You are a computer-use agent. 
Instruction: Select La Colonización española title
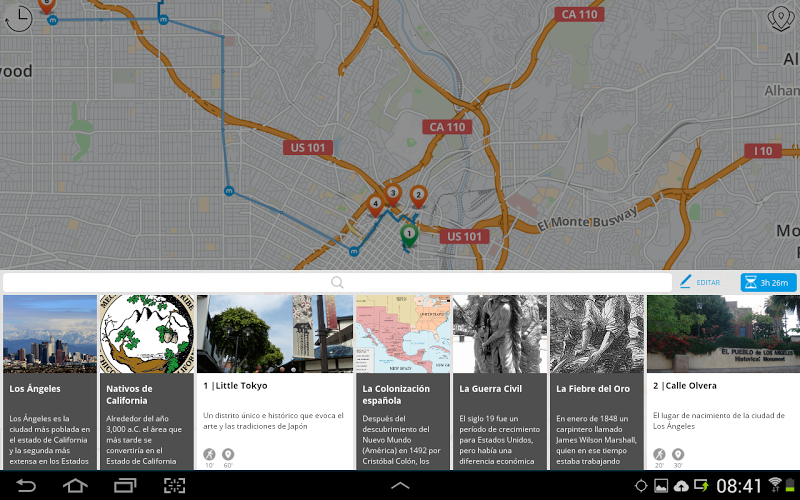click(x=396, y=394)
